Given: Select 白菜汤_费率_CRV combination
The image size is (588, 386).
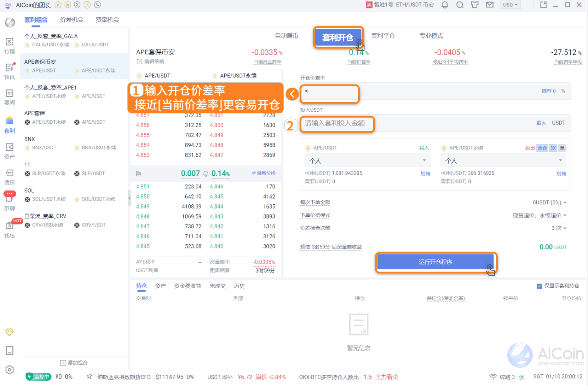Looking at the screenshot, I should (74, 220).
